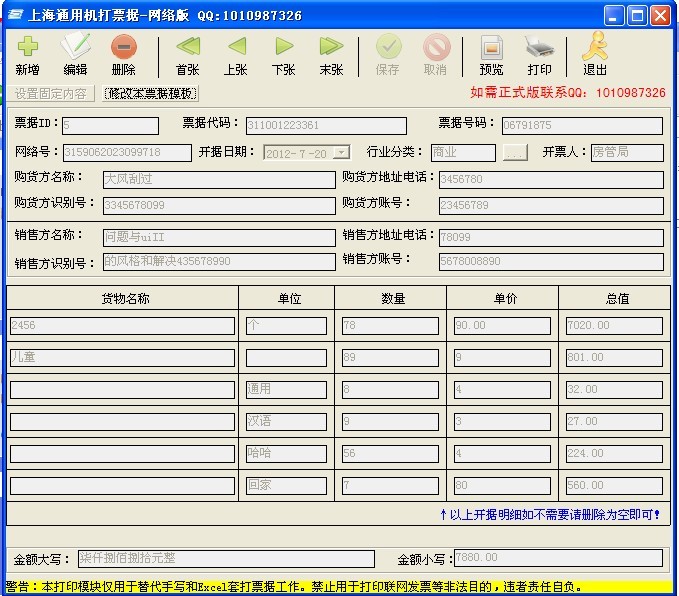Viewport: 679px width, 596px height.
Task: Click the 购货方名称 input field
Action: tap(218, 180)
